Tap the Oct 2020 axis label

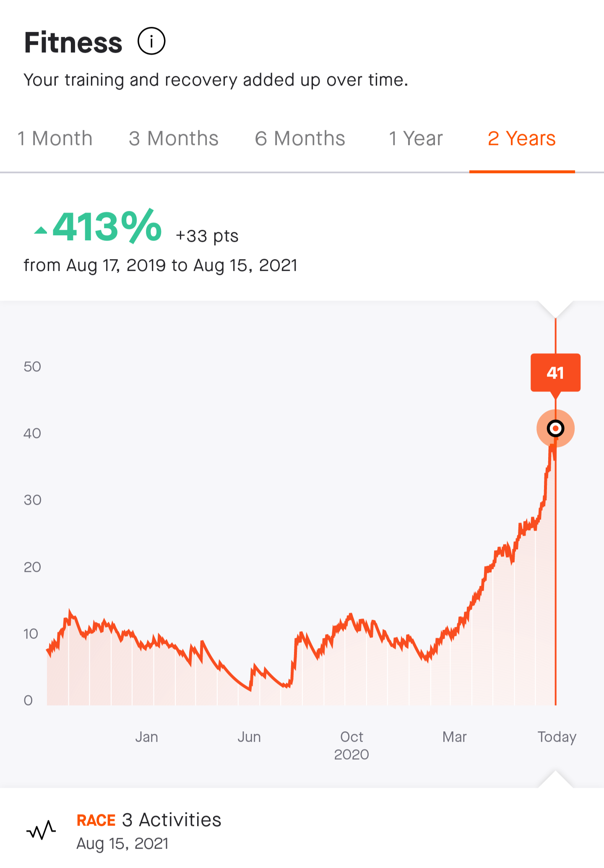coord(351,745)
